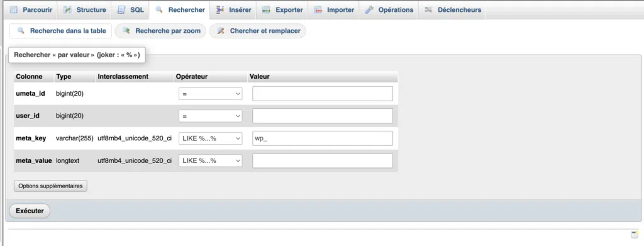Click the umeta_id value field
Viewport: 644px width, 246px height.
[323, 94]
